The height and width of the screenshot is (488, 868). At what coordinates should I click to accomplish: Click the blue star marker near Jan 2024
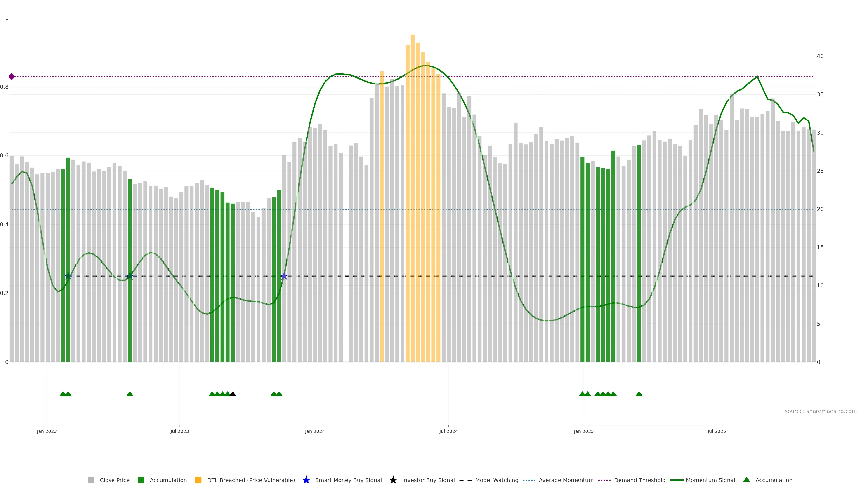(x=284, y=276)
